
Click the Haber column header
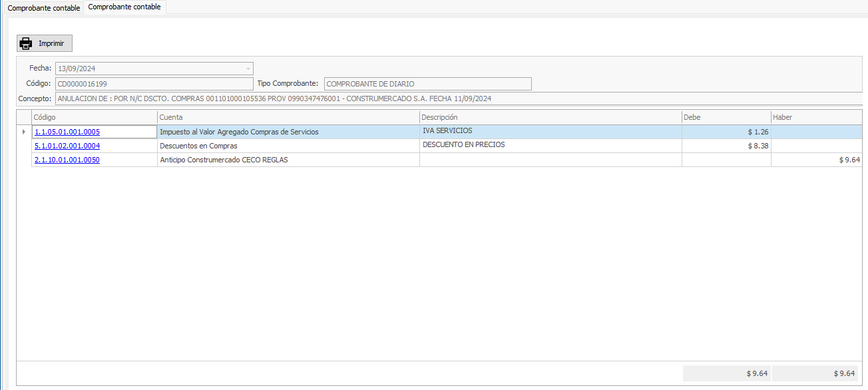click(x=815, y=117)
